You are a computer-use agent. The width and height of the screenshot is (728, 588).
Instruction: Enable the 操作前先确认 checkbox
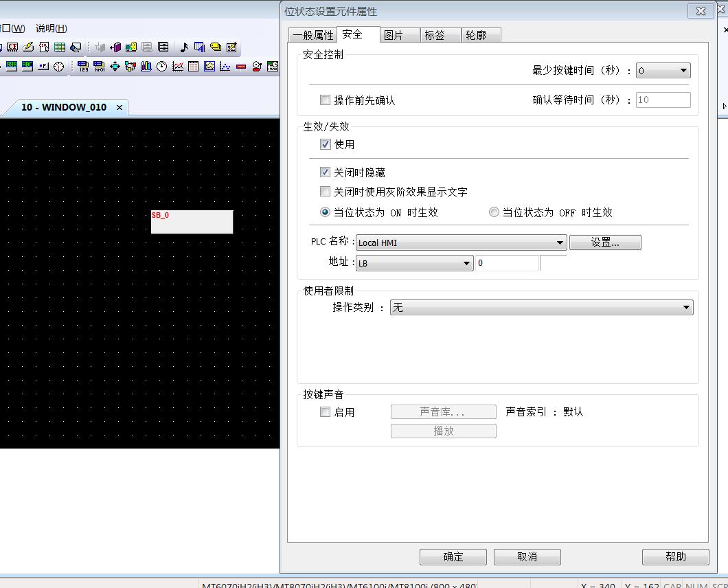(x=326, y=100)
